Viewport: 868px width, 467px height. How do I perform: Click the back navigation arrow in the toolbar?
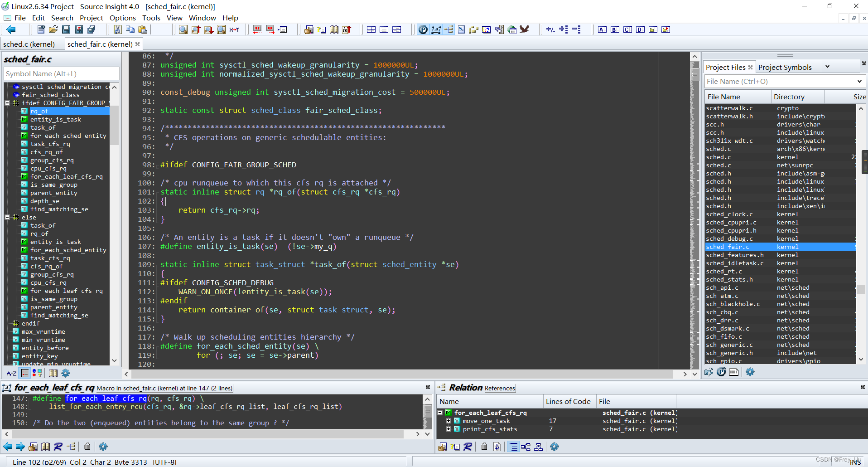tap(11, 29)
